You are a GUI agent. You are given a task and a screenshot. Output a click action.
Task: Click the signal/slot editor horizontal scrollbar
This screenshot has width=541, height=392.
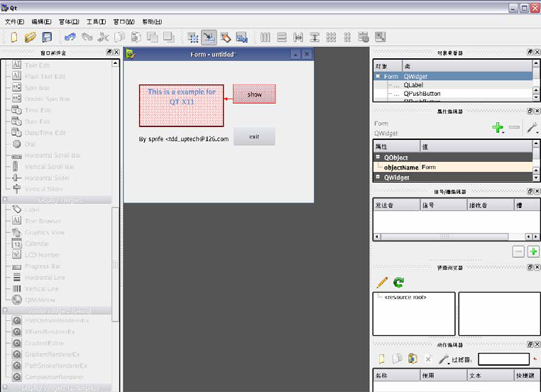click(x=451, y=236)
